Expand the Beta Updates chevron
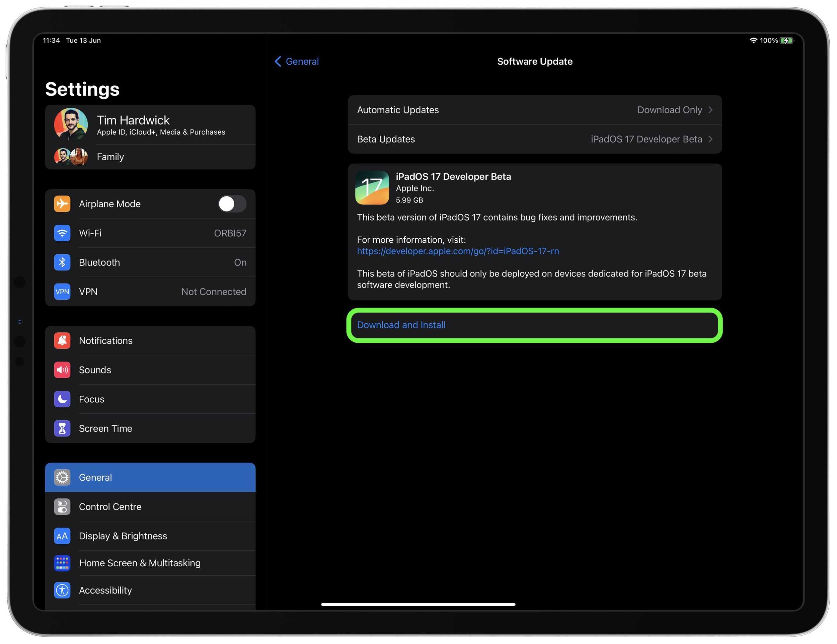The height and width of the screenshot is (644, 837). tap(710, 139)
